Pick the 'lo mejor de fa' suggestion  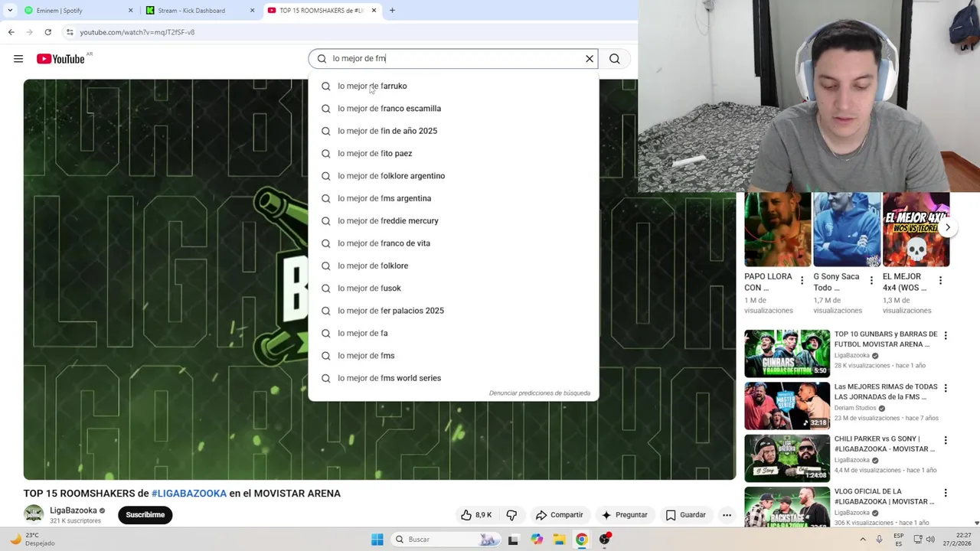click(453, 333)
